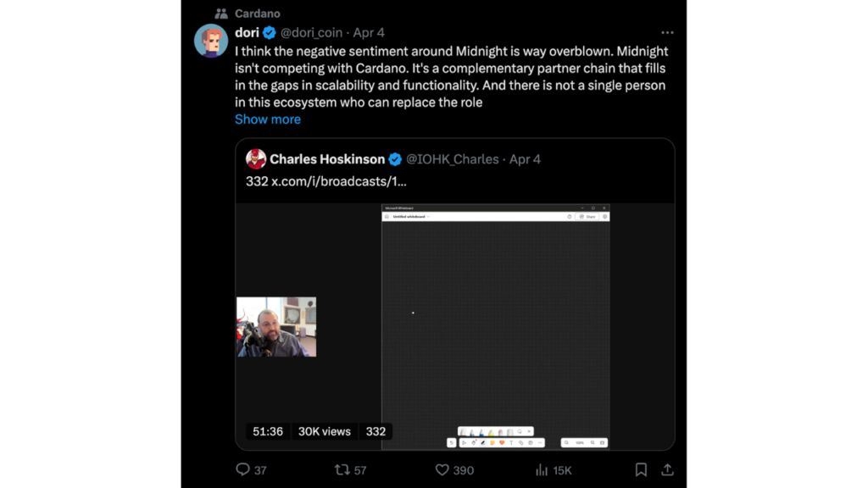Click the Cardano community label
Screen dimensions: 868x488
[x=257, y=14]
